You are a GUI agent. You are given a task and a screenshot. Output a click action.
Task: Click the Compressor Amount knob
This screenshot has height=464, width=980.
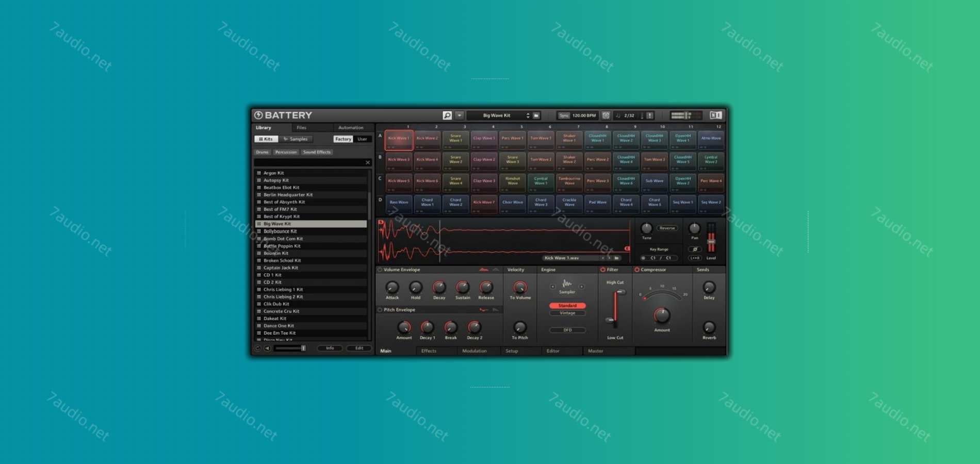(x=662, y=315)
